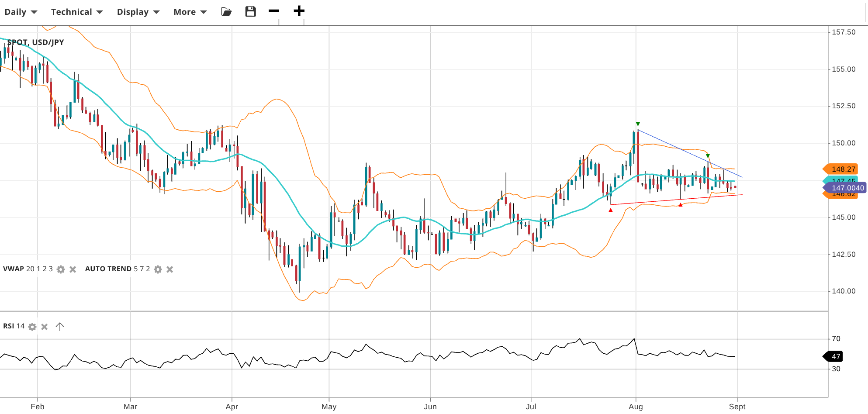
Task: Click the 147.0040 current price tag
Action: coord(847,188)
